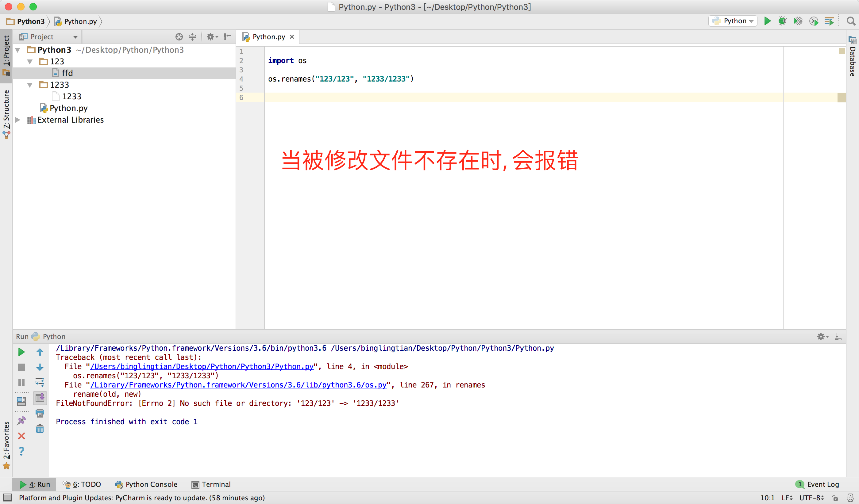Click red X close in Run panel
Viewport: 859px width, 504px height.
[x=21, y=436]
